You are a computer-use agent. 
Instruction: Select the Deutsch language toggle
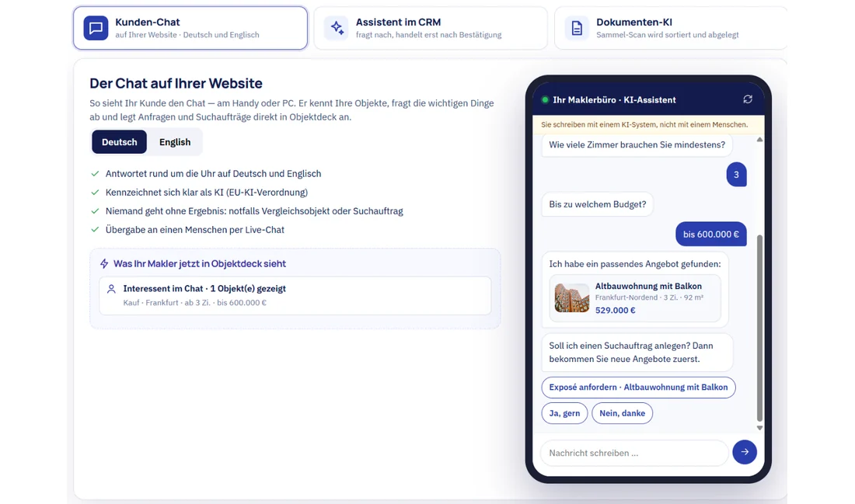[x=120, y=142]
